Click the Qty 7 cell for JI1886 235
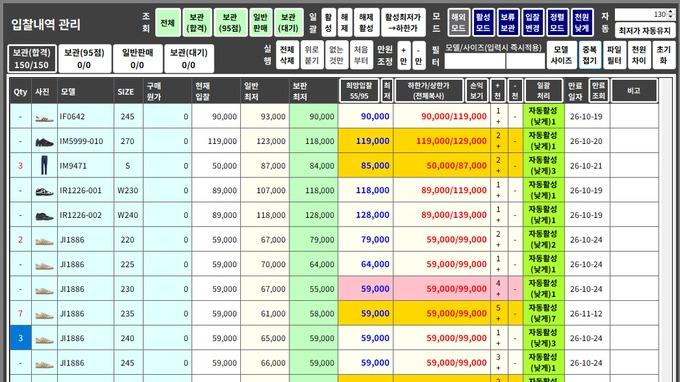The width and height of the screenshot is (680, 382). point(20,313)
